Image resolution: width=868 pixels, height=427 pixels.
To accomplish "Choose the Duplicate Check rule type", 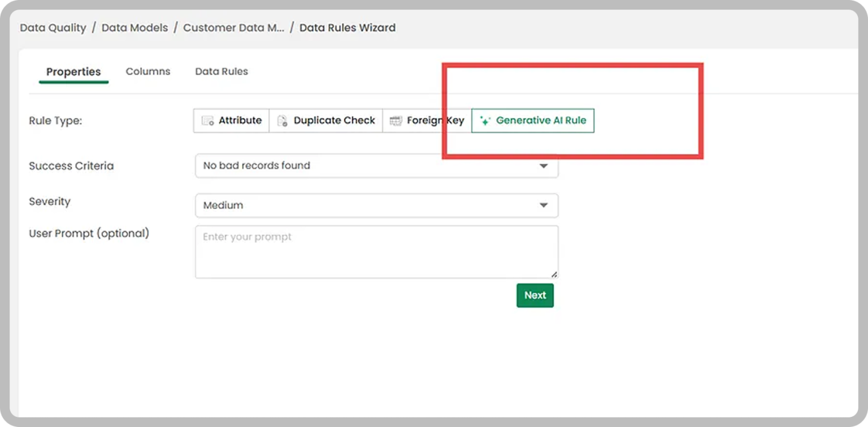I will click(x=326, y=120).
